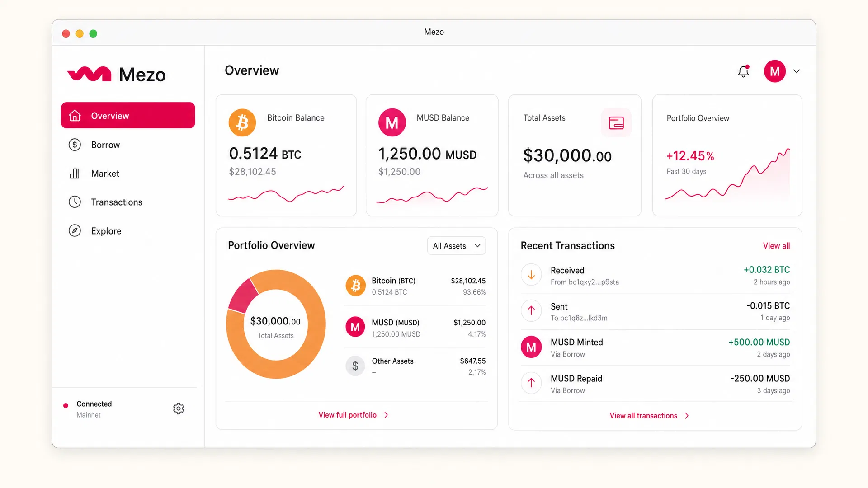The image size is (868, 488).
Task: Click the 30-day portfolio growth chart
Action: (727, 174)
